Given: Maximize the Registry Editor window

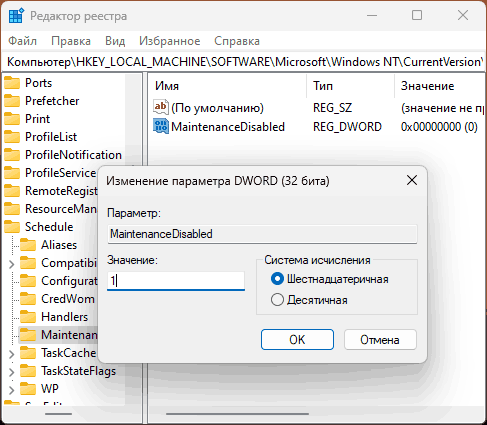Looking at the screenshot, I should [x=417, y=15].
